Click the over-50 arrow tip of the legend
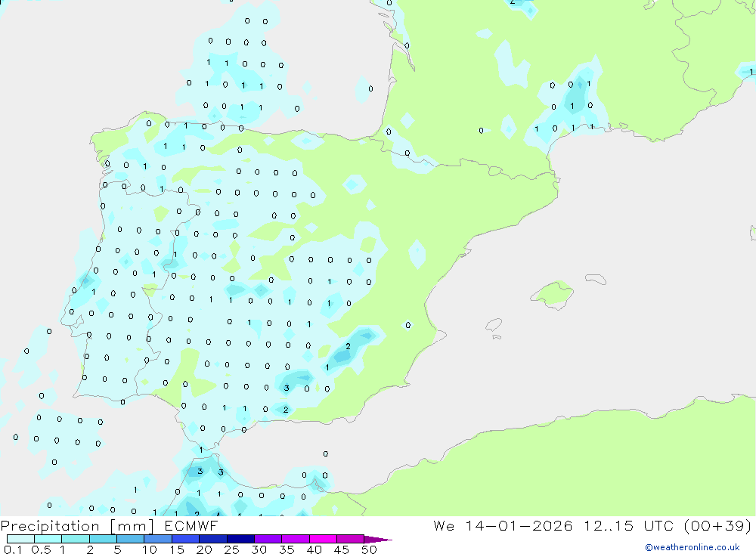 click(377, 540)
